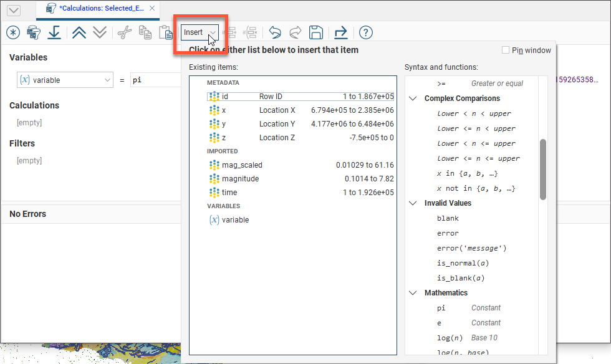Click the save floppy disk icon
The height and width of the screenshot is (364, 611).
pos(316,32)
